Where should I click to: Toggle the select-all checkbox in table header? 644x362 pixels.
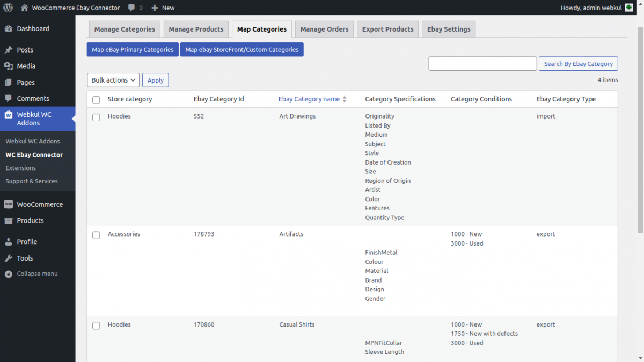pos(96,100)
